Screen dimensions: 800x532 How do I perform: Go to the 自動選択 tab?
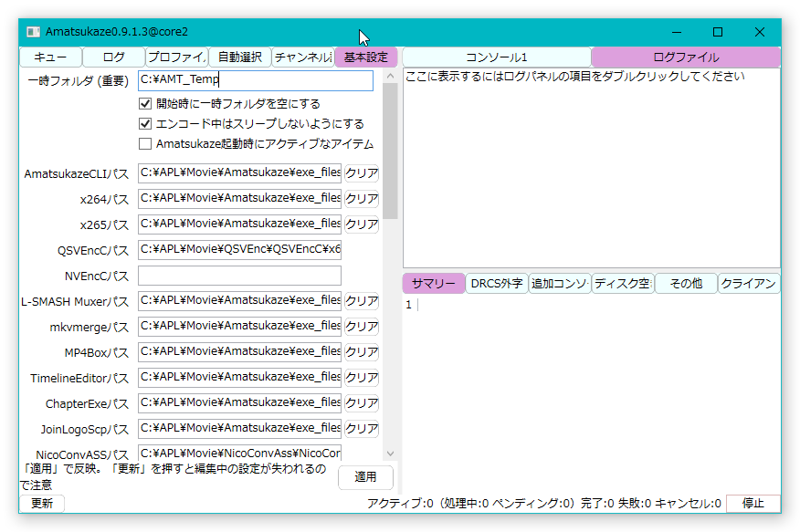tap(240, 57)
